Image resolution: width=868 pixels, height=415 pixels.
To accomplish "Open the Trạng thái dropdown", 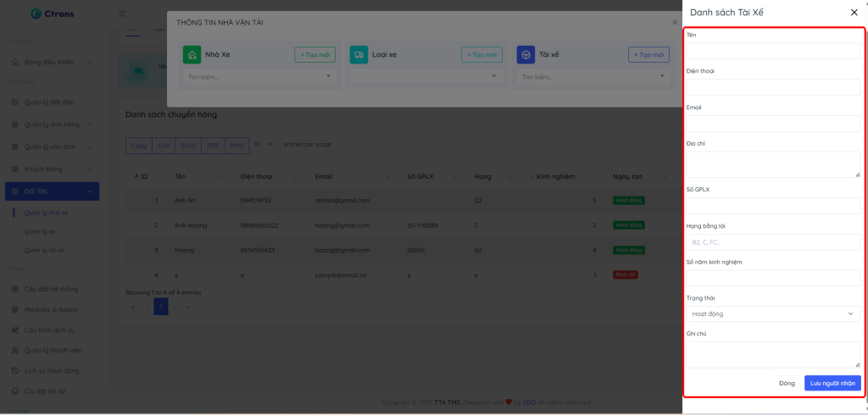I will (x=772, y=313).
